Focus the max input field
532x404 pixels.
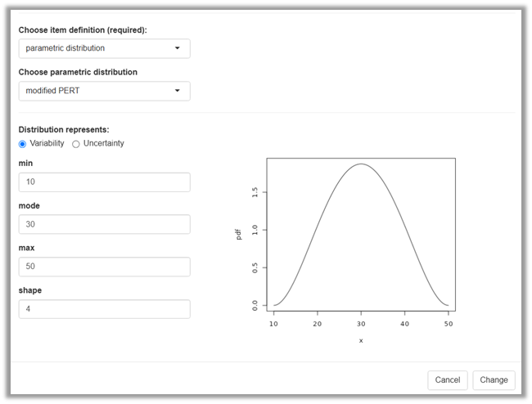pos(104,267)
